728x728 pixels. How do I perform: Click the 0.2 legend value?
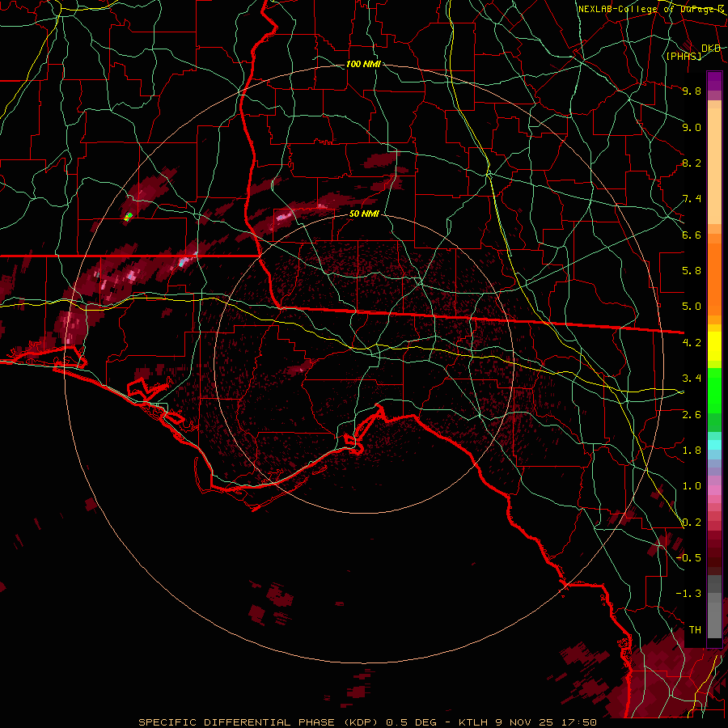(x=692, y=523)
